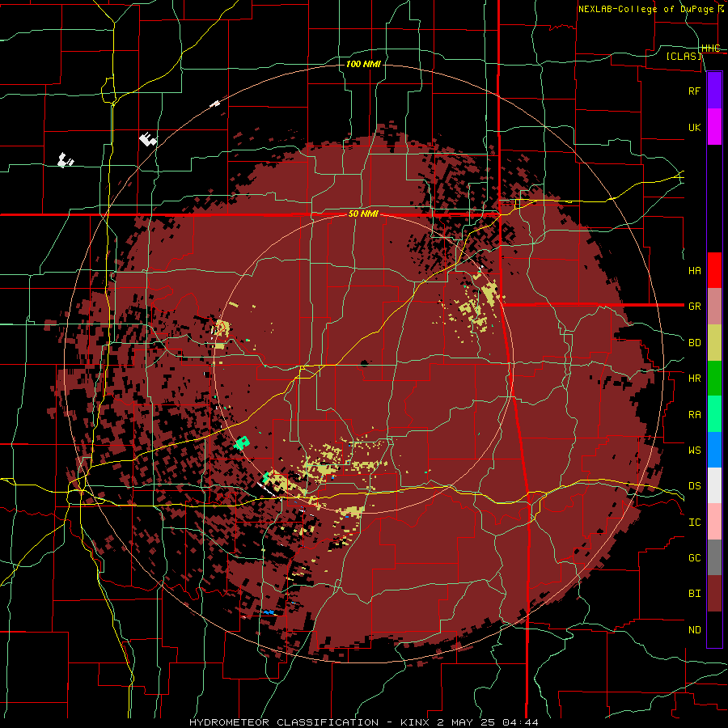Click the magenta UK legend color swatch
Screen dimensions: 728x728
(714, 127)
